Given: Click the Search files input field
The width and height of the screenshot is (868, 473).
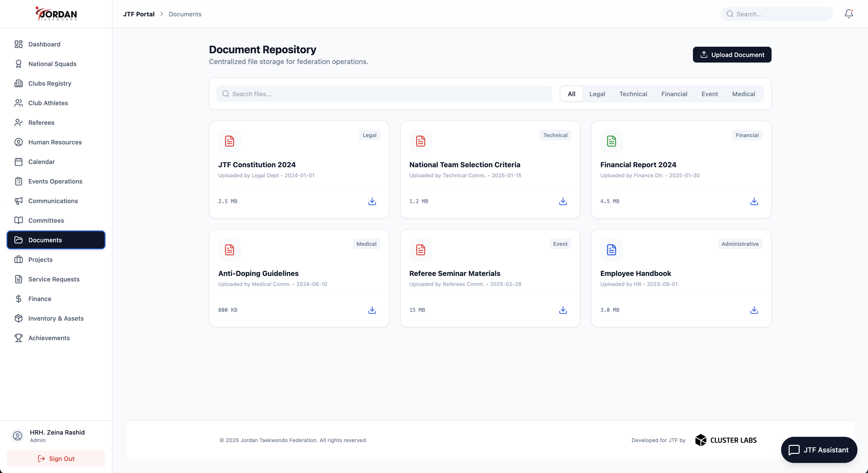Looking at the screenshot, I should point(384,94).
